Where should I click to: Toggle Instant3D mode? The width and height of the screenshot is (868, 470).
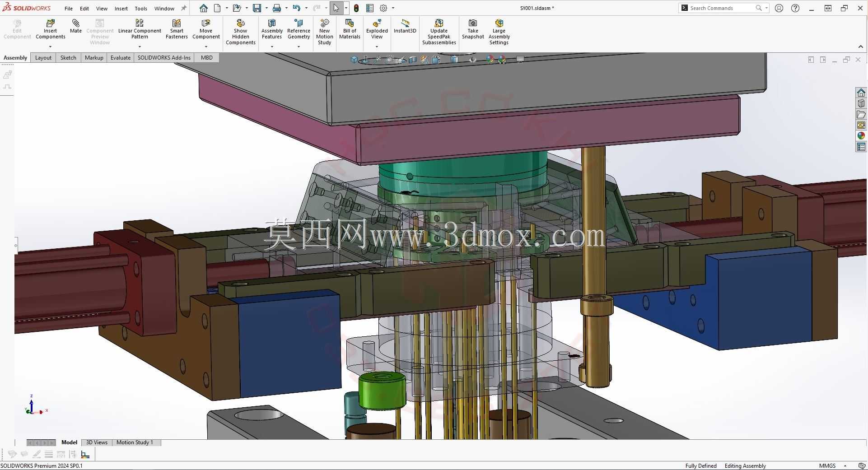(x=405, y=26)
